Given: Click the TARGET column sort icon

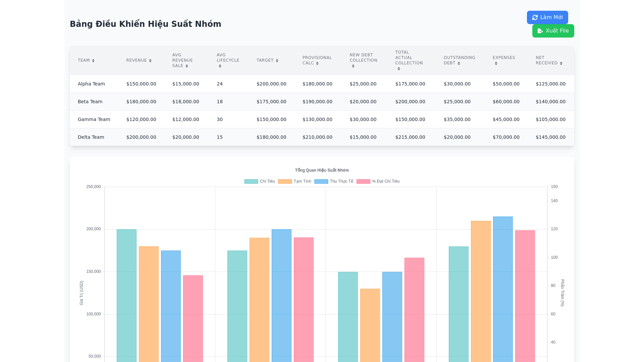Looking at the screenshot, I should pyautogui.click(x=277, y=61).
